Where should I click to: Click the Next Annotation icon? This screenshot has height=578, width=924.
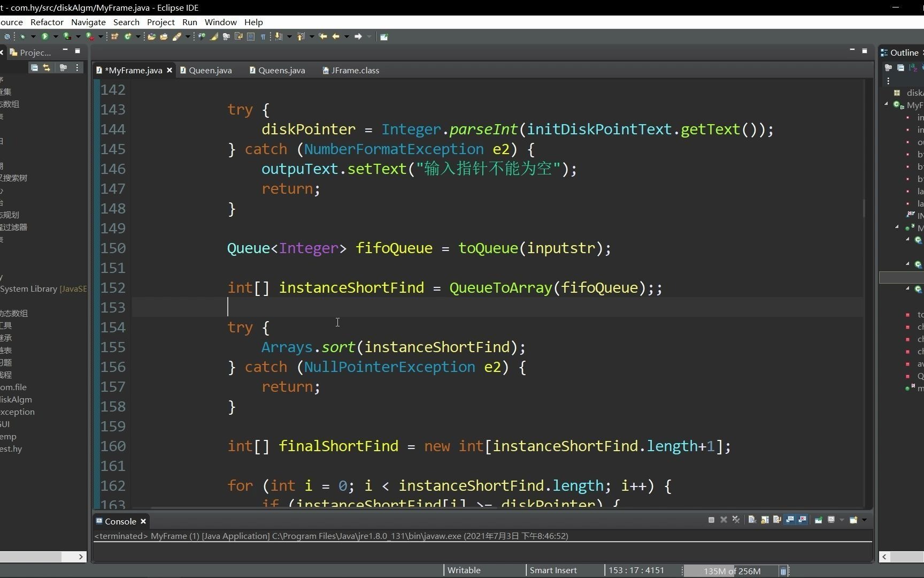click(278, 36)
